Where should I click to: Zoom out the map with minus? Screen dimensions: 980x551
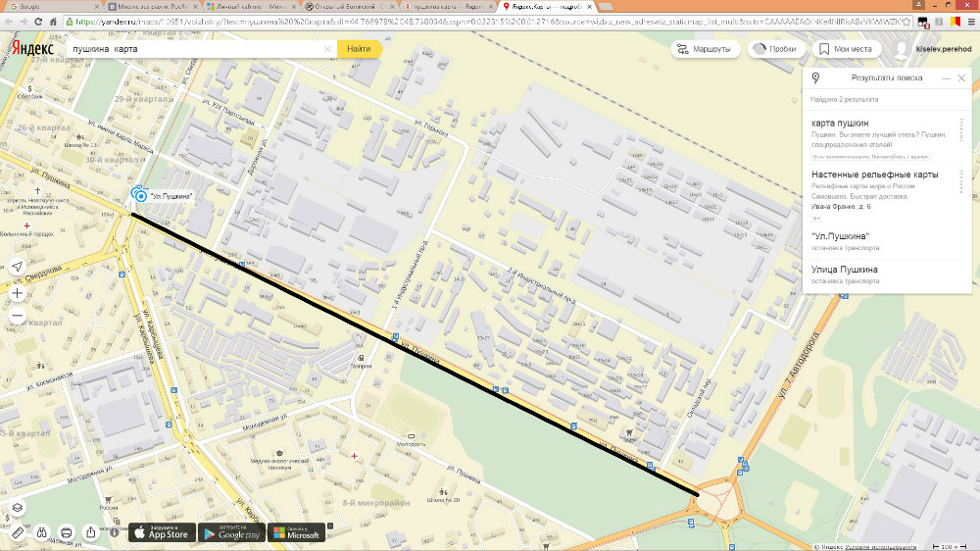point(17,317)
